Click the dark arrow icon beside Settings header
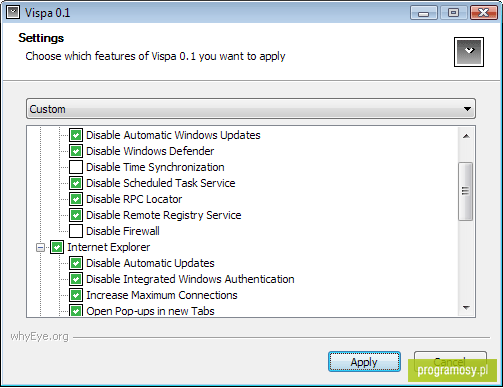Viewport: 503px width, 388px height. [469, 52]
